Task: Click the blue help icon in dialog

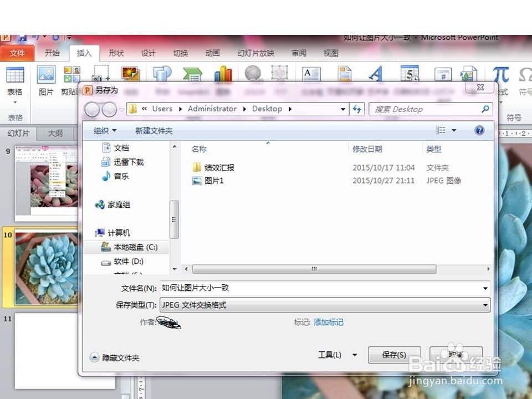Action: click(x=479, y=130)
